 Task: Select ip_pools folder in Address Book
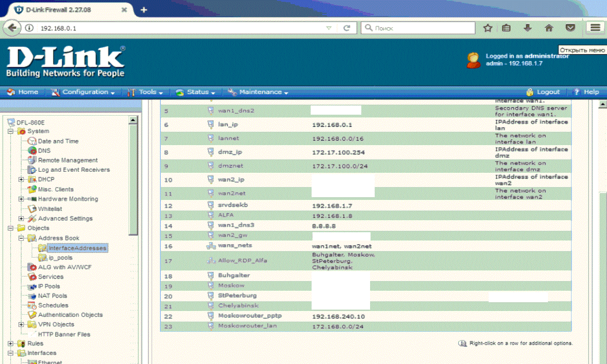[60, 258]
